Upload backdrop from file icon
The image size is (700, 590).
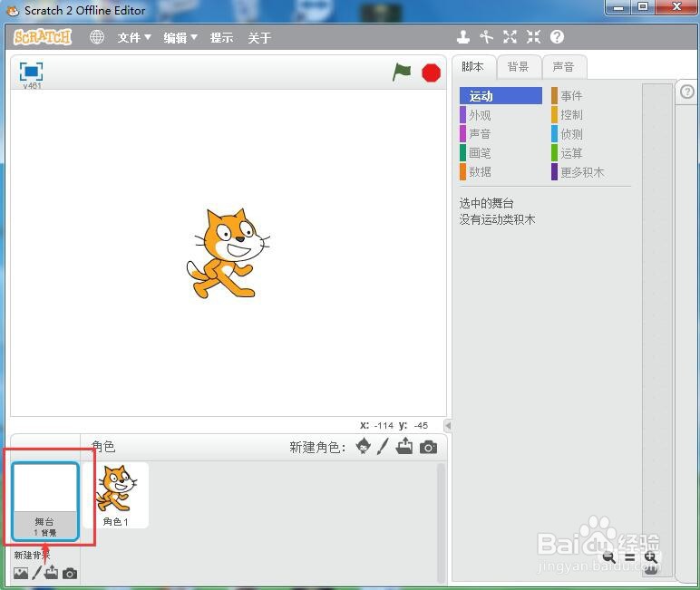coord(51,572)
